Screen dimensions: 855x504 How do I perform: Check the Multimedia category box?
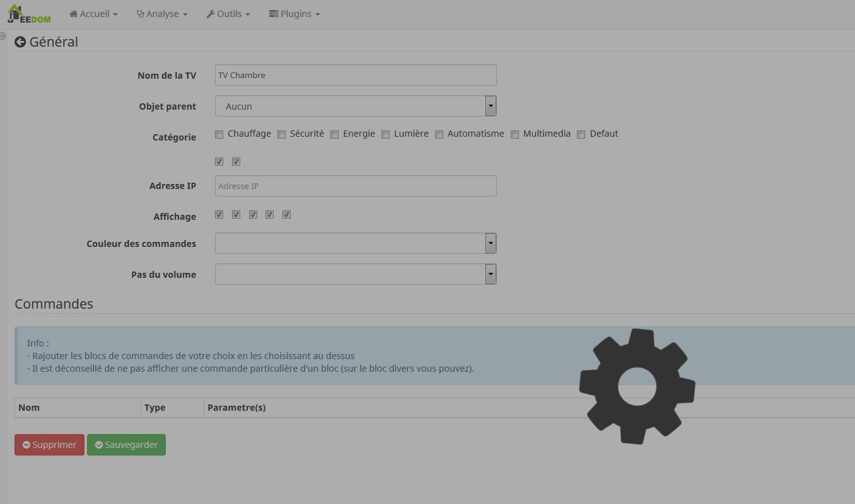[x=515, y=134]
